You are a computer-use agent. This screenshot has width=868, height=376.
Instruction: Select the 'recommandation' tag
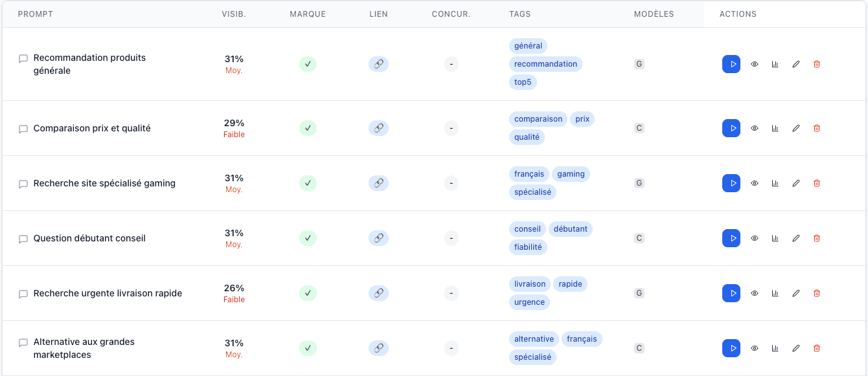545,64
